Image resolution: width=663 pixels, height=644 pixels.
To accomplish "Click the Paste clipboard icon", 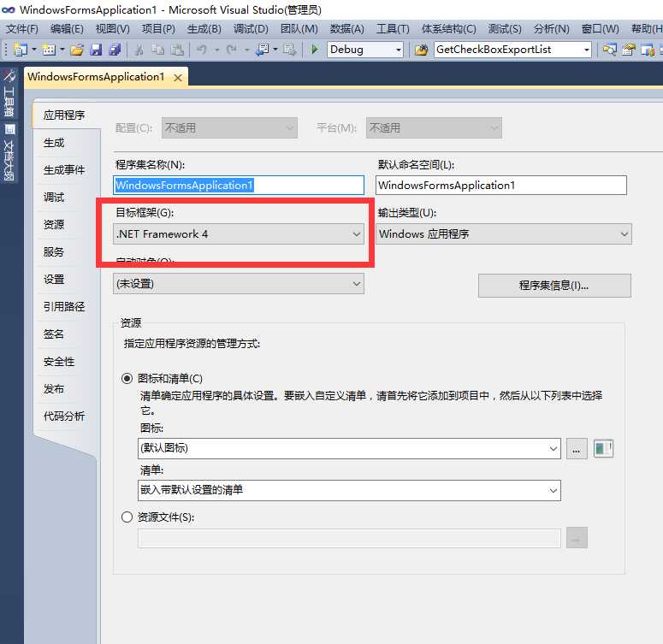I will (x=177, y=50).
